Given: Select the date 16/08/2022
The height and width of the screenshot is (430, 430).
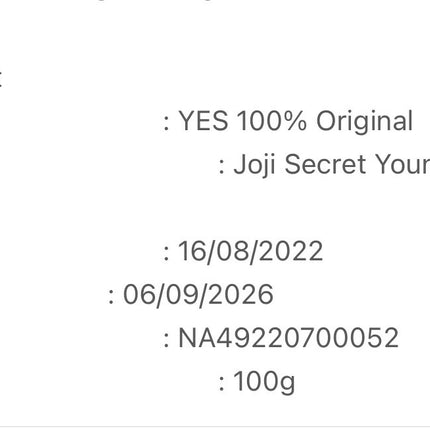Looking at the screenshot, I should (250, 251).
